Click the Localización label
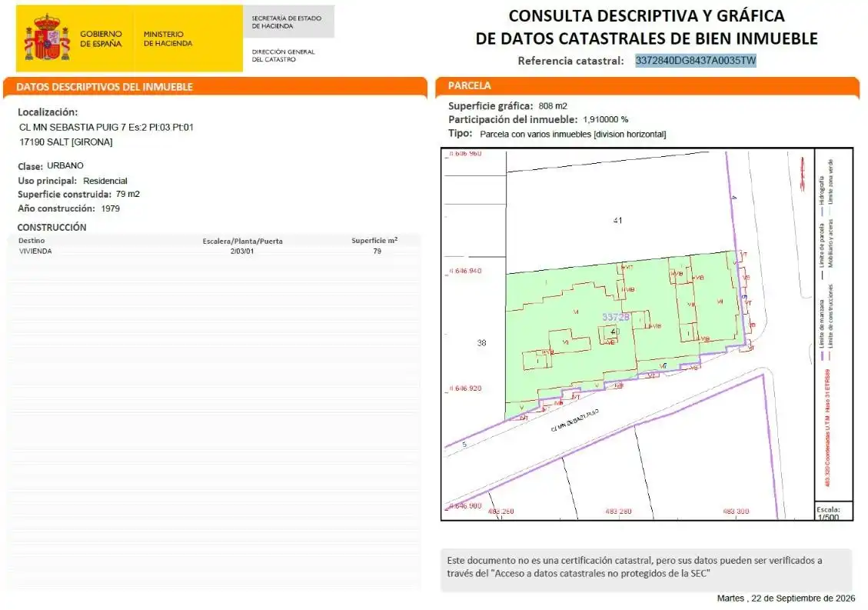The width and height of the screenshot is (868, 610). tap(48, 112)
